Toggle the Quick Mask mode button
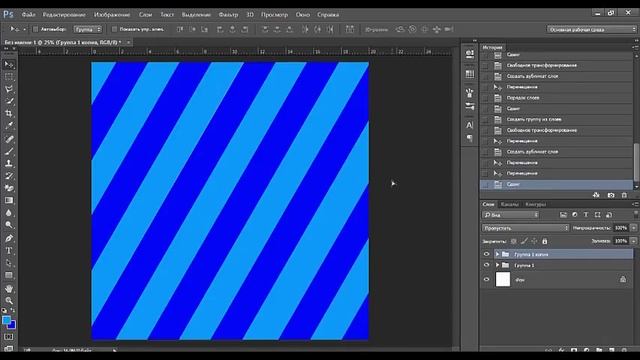Screen dimensions: 640x360 9,337
